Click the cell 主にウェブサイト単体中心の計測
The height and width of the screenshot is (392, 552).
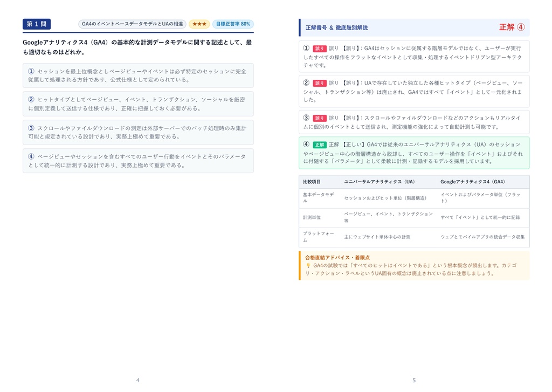377,237
